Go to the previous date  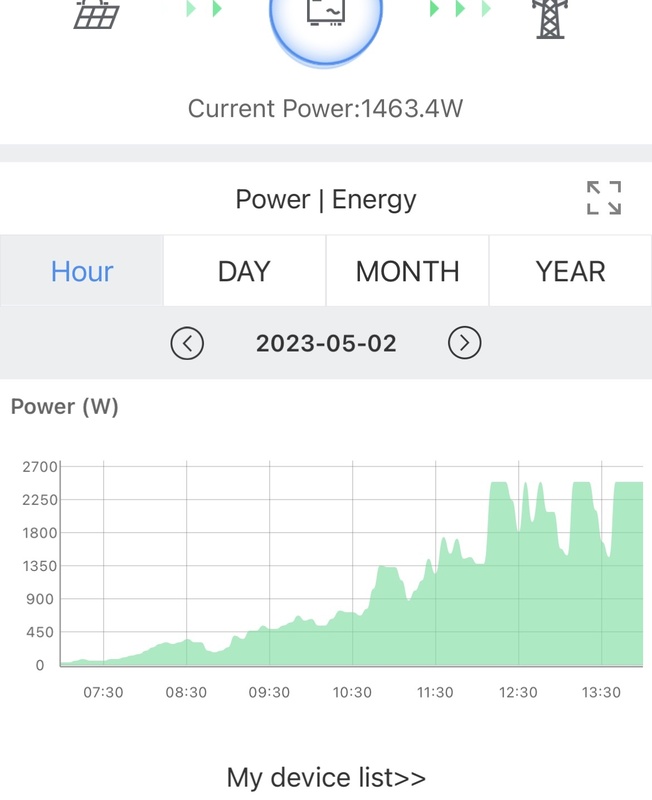[187, 343]
